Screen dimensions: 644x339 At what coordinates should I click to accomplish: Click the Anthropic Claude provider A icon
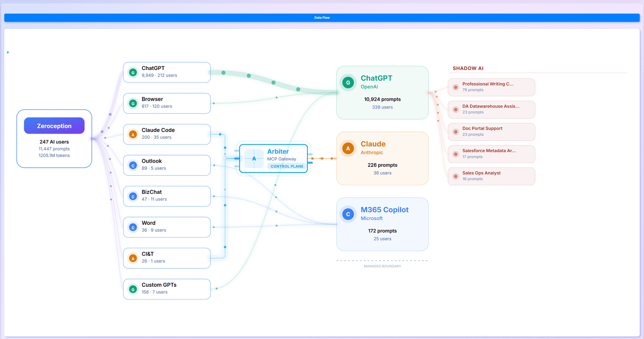click(348, 148)
